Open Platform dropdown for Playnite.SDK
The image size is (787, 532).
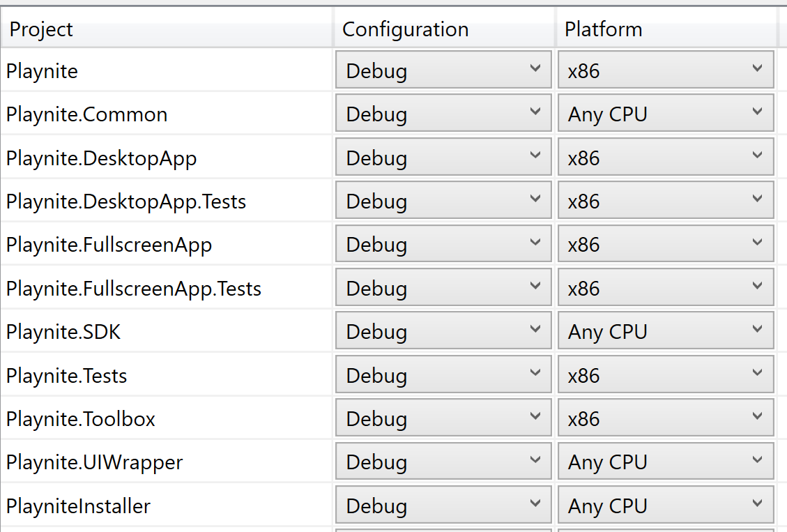pos(666,330)
